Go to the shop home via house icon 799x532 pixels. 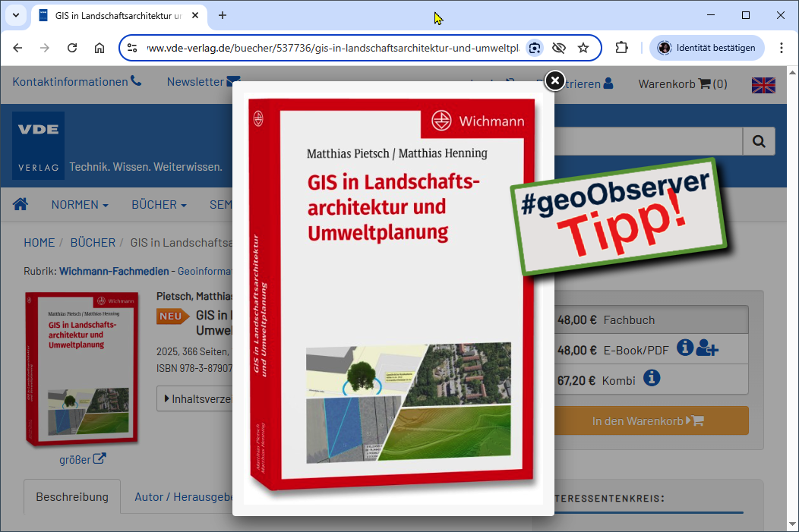coord(21,204)
